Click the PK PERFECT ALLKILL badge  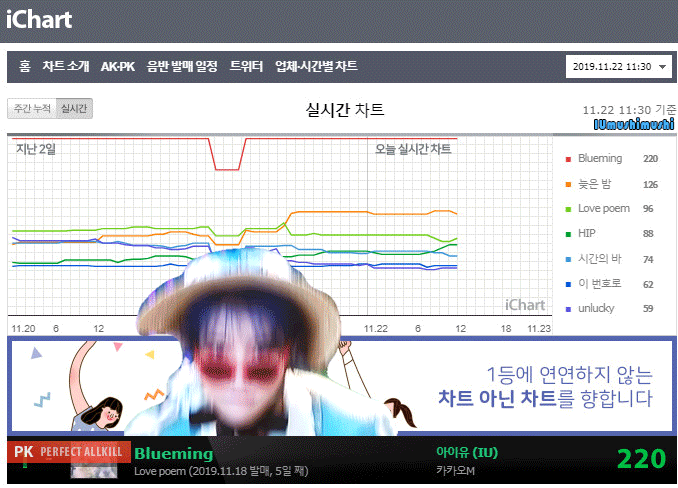coord(69,452)
